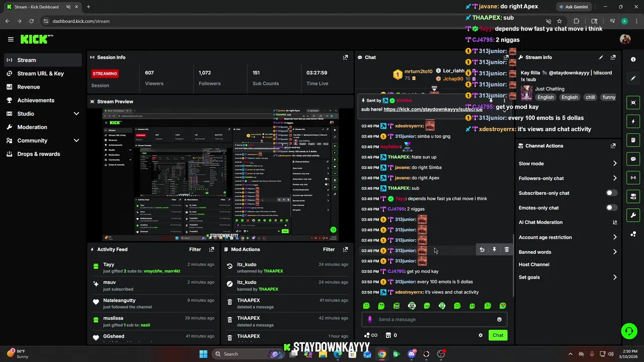Click the Send a message field

pos(435,319)
